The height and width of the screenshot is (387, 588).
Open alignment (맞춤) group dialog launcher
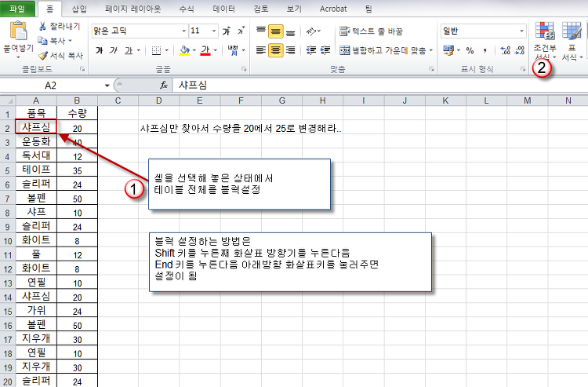[431, 69]
